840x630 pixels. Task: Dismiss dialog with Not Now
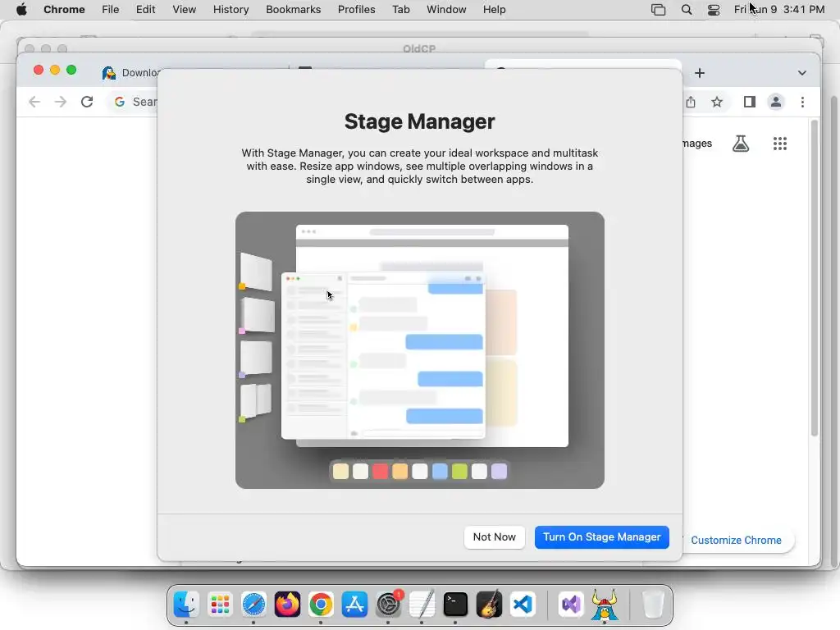[x=494, y=536]
